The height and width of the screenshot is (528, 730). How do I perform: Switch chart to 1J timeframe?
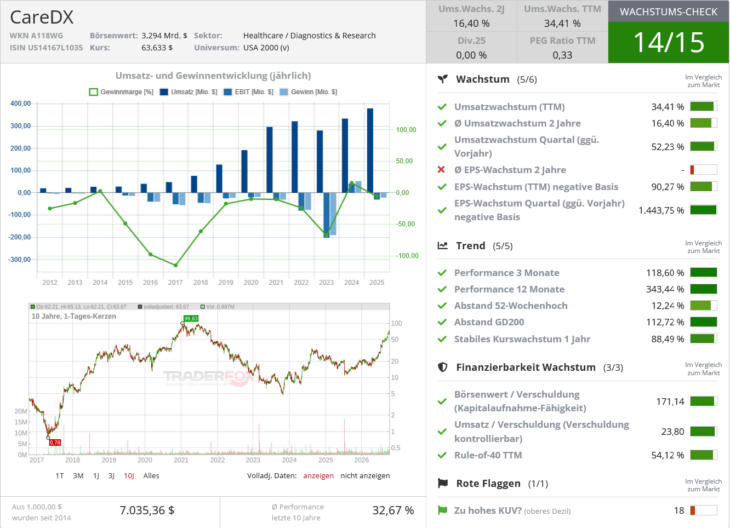(96, 475)
